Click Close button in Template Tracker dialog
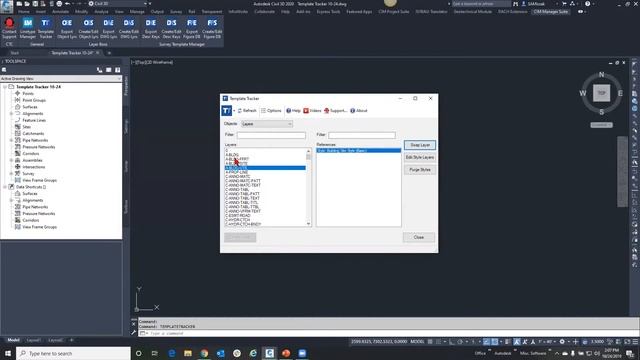This screenshot has width=640, height=360. coord(419,237)
